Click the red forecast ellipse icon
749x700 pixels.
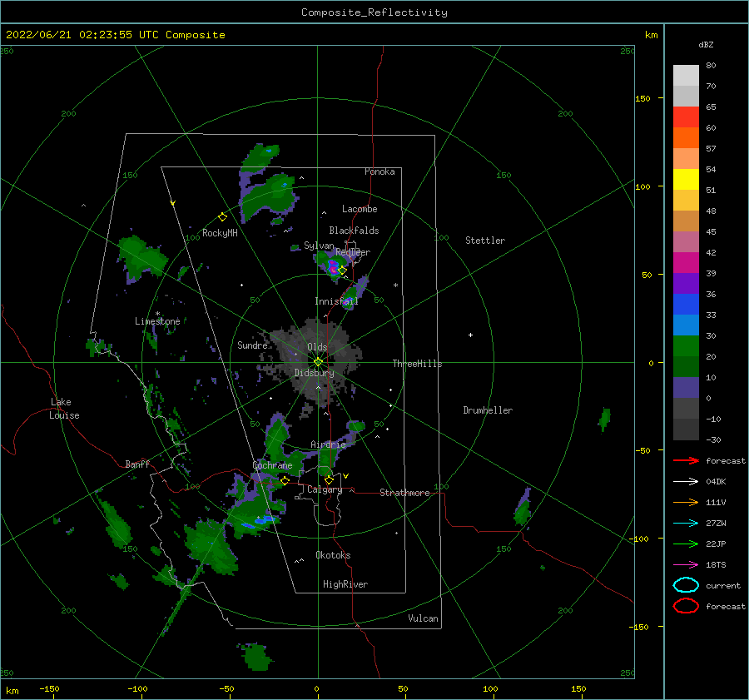pos(686,606)
